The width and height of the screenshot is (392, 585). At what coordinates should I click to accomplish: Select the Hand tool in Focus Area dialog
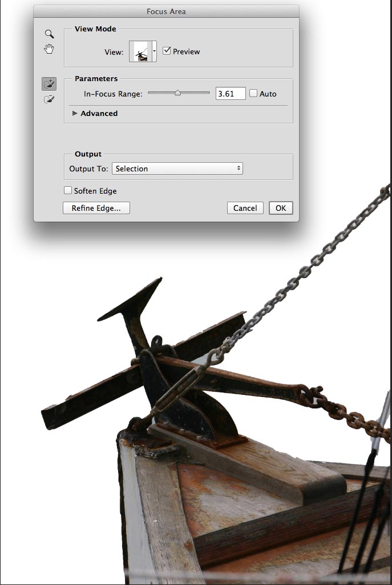pyautogui.click(x=49, y=49)
